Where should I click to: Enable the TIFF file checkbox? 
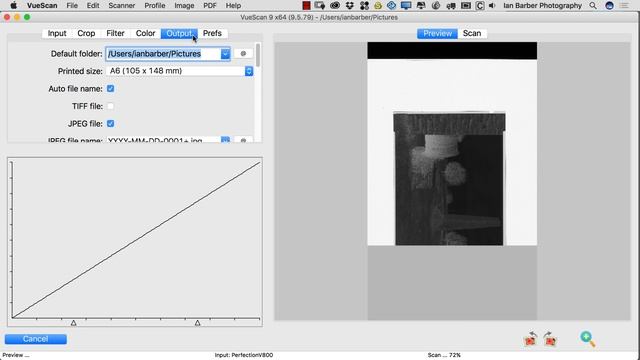110,106
